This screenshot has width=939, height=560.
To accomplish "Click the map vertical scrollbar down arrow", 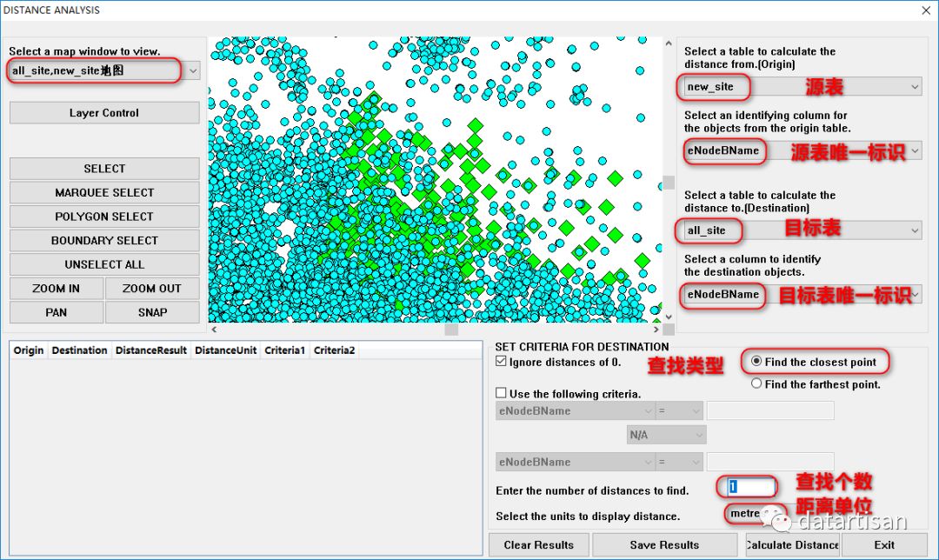I will pyautogui.click(x=669, y=317).
